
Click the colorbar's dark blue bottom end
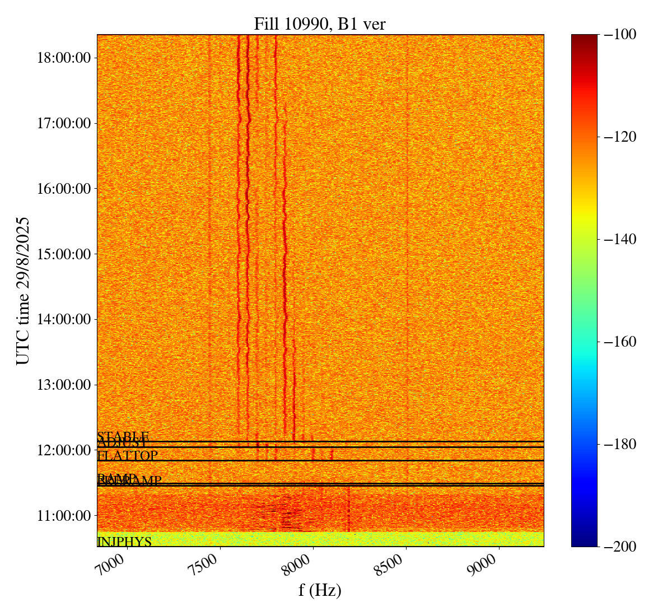584,543
